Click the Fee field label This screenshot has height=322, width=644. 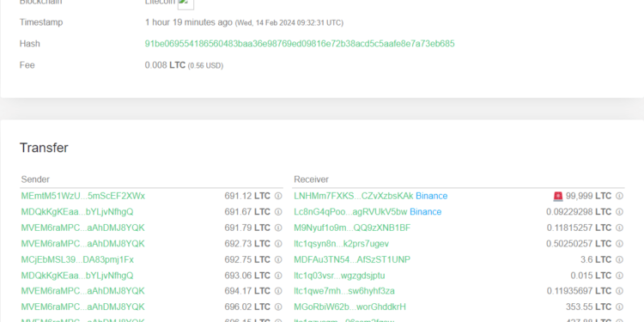point(27,65)
